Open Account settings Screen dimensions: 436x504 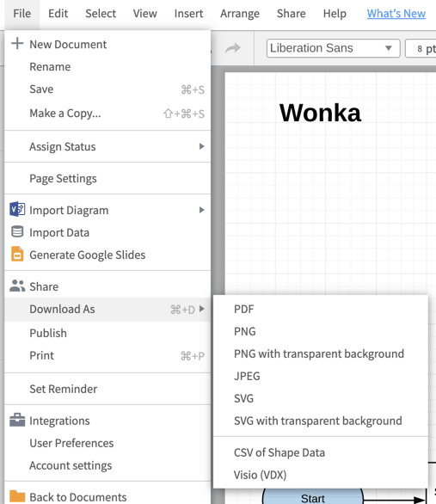(107, 465)
